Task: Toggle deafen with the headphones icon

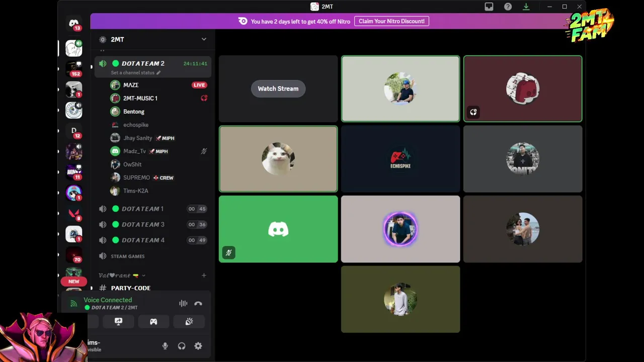Action: click(182, 346)
